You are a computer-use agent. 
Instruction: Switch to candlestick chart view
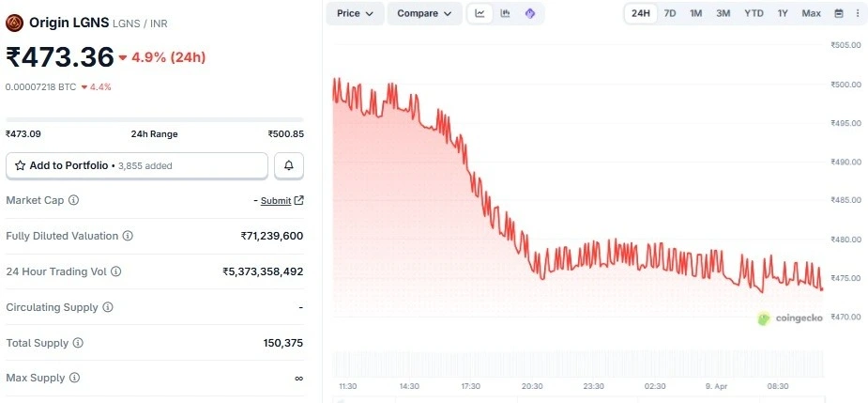click(505, 13)
